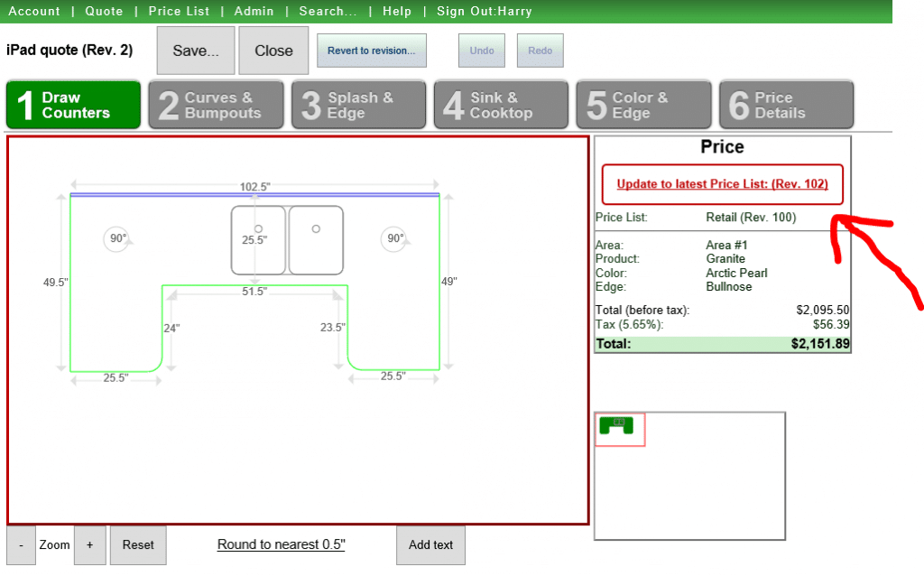This screenshot has height=576, width=924.
Task: Switch to Splash & Edge step
Action: [x=358, y=106]
